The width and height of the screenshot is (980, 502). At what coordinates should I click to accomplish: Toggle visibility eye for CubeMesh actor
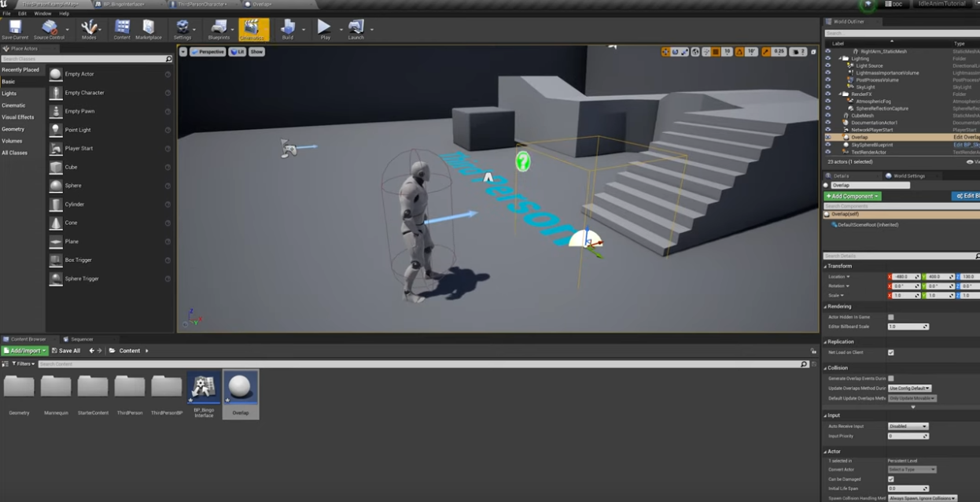827,116
